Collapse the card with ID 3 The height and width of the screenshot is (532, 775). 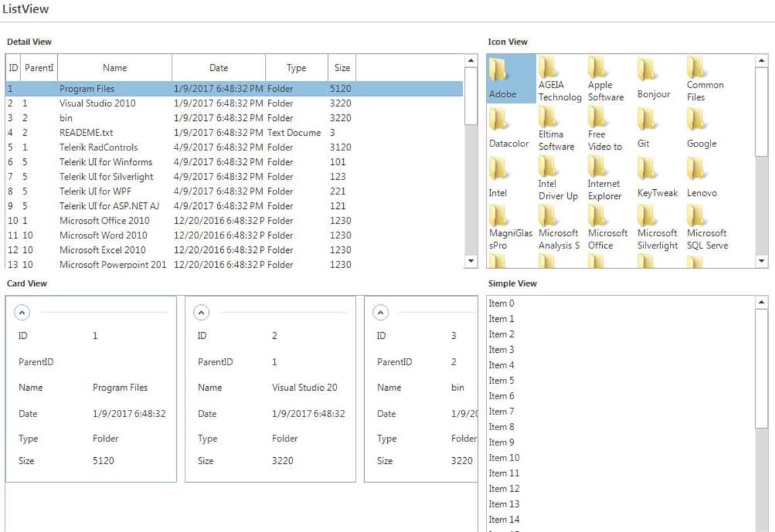(x=381, y=312)
